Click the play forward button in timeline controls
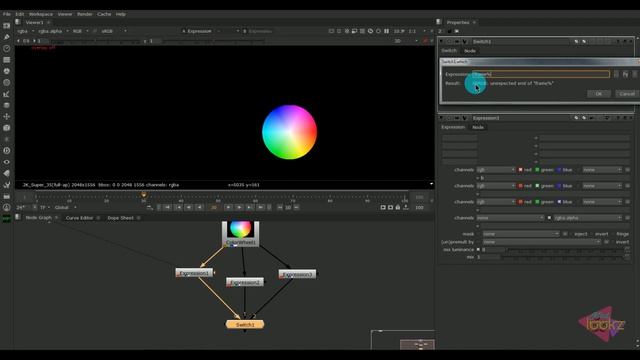640x360 pixels. pyautogui.click(x=229, y=208)
